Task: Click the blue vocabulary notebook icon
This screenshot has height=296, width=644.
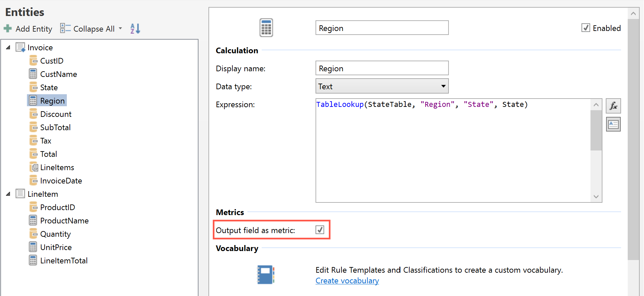Action: pos(266,275)
